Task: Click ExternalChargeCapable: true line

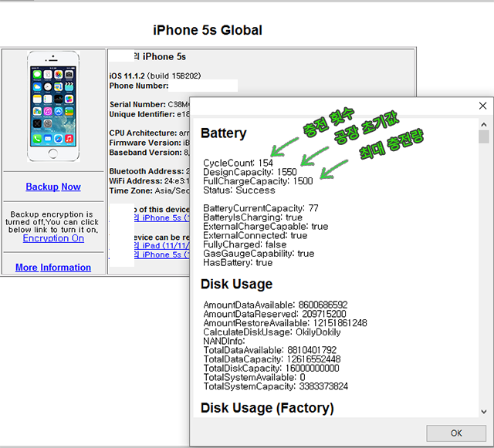Action: pos(266,227)
